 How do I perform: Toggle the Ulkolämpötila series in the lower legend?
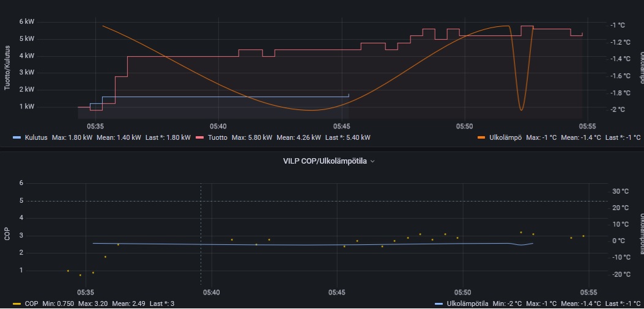[467, 304]
